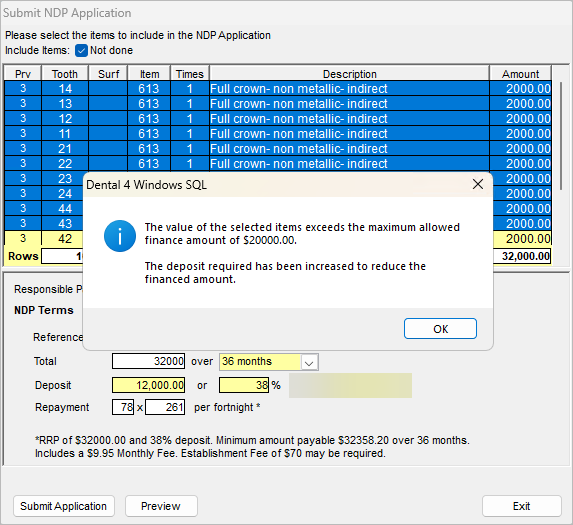
Task: Click the Preview button
Action: click(x=161, y=506)
